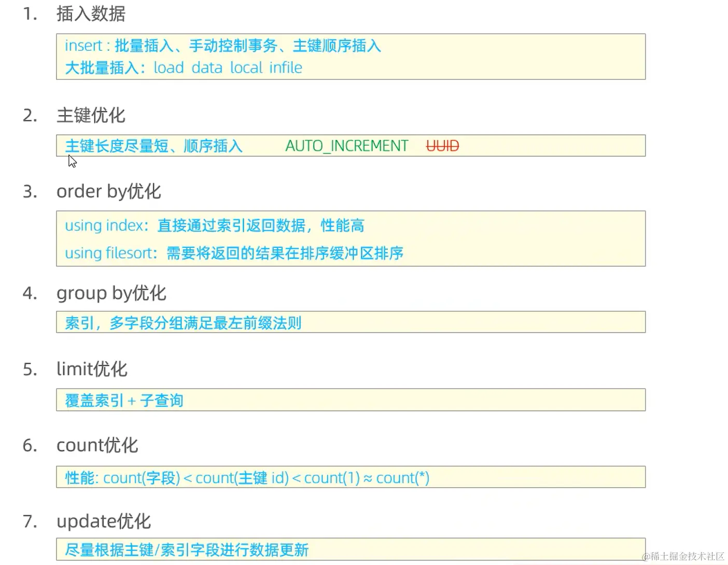Select the text 覆盖索引 + 子查询
This screenshot has width=728, height=565.
tap(124, 400)
